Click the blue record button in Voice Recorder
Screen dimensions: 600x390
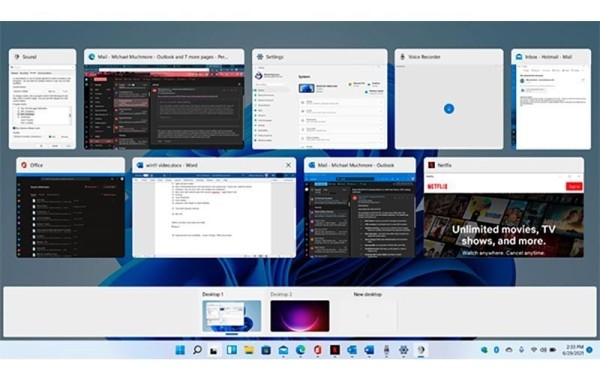449,109
